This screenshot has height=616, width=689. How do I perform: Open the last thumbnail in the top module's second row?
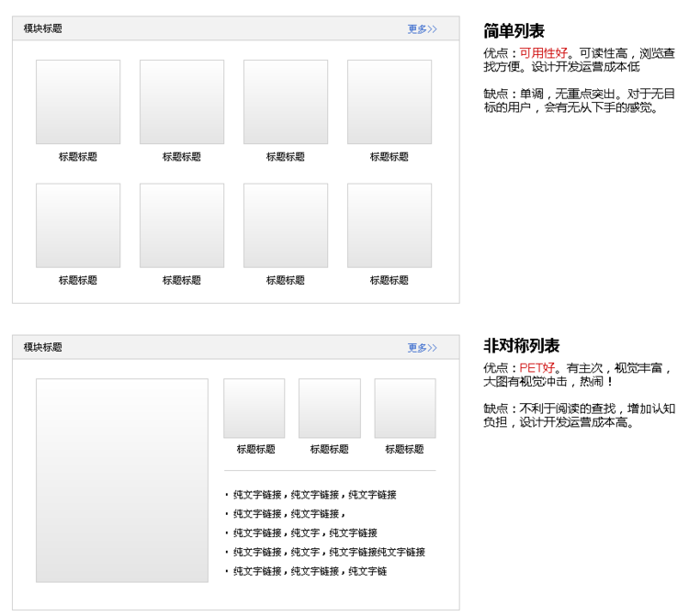[x=390, y=226]
